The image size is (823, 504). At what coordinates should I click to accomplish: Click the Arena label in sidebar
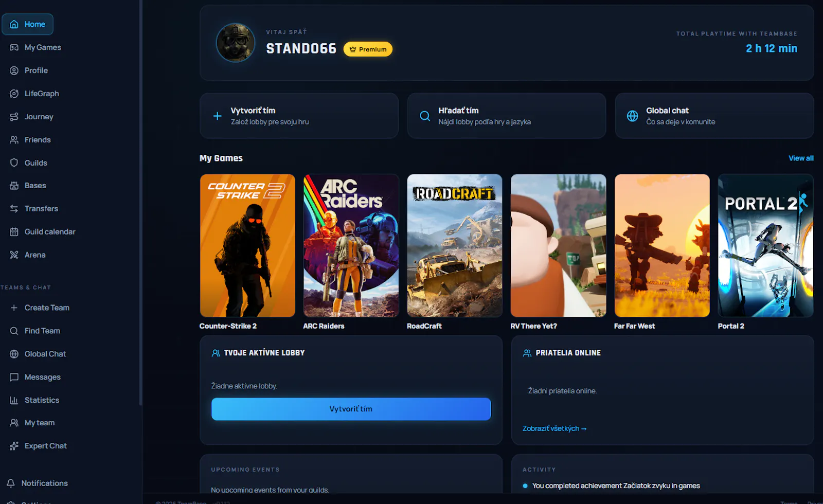click(x=35, y=255)
